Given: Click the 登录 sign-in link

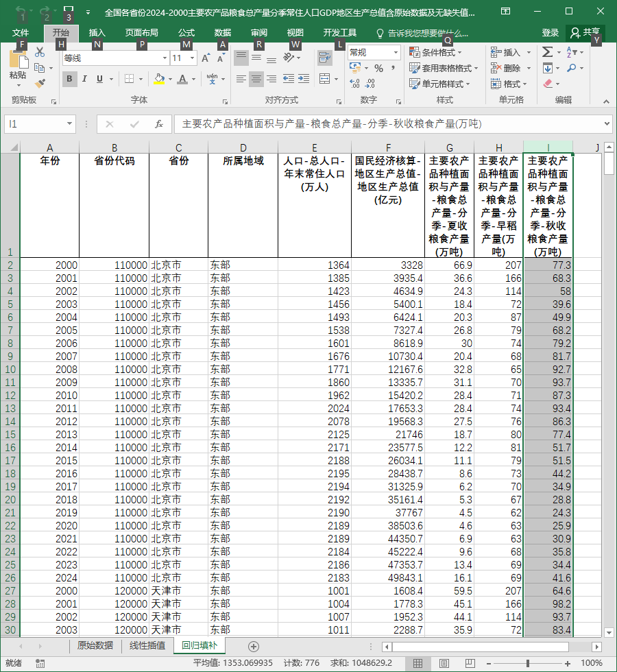Looking at the screenshot, I should [x=550, y=33].
